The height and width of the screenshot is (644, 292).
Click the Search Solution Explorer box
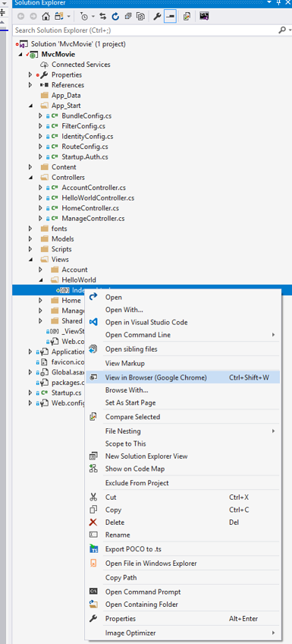pos(145,30)
